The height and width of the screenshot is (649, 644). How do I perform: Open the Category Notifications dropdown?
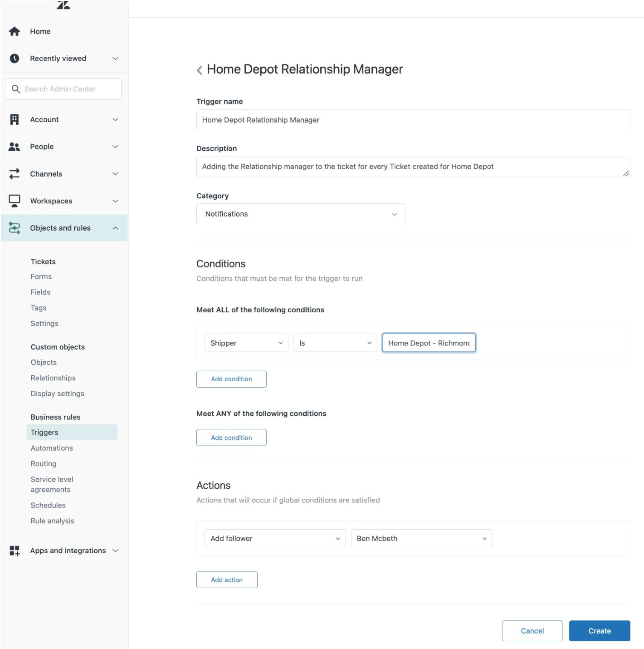coord(301,214)
